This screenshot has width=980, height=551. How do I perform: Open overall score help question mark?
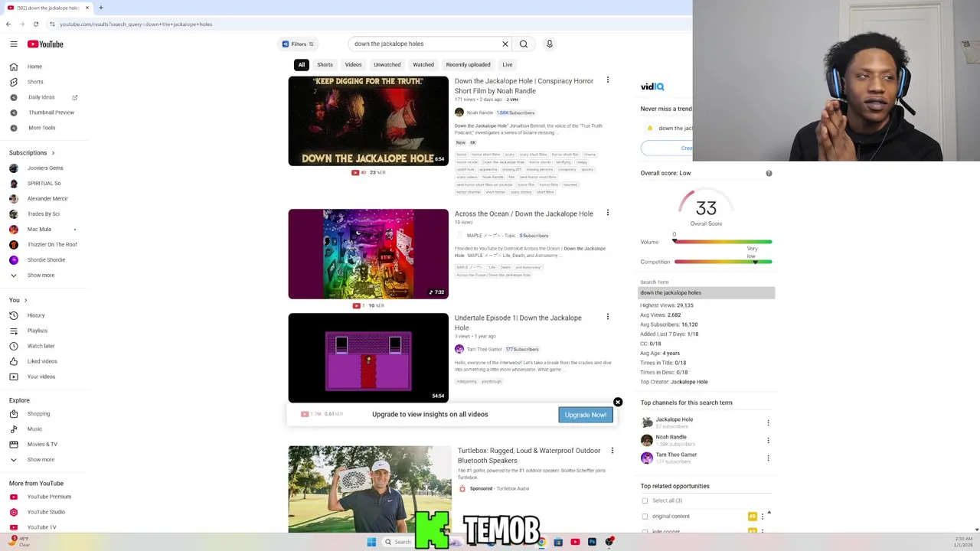click(769, 173)
